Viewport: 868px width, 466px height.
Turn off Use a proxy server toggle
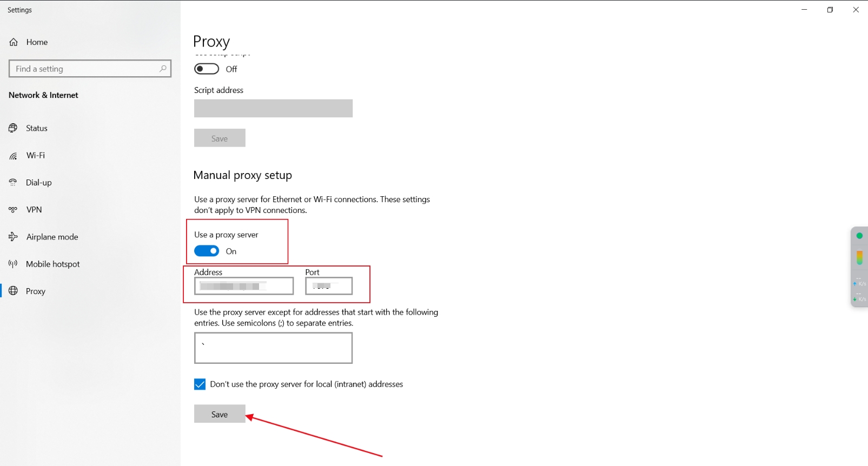(x=207, y=251)
